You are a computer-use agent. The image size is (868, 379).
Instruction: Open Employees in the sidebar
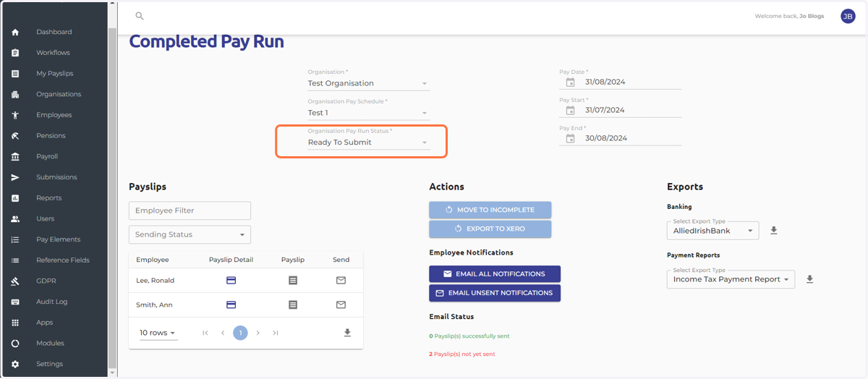pos(54,115)
